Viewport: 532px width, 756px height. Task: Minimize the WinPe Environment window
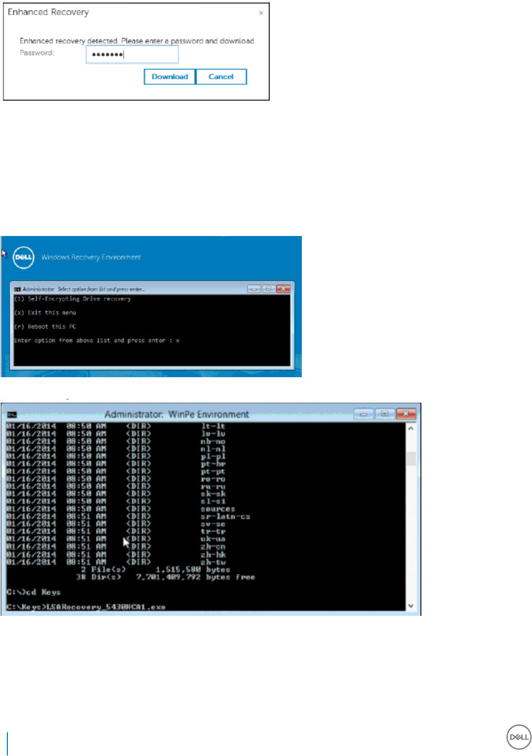point(363,414)
